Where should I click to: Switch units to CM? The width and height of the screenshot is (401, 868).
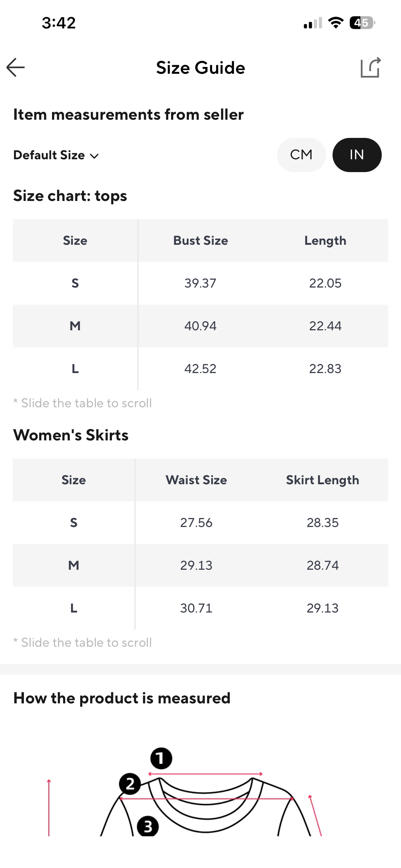pyautogui.click(x=301, y=155)
